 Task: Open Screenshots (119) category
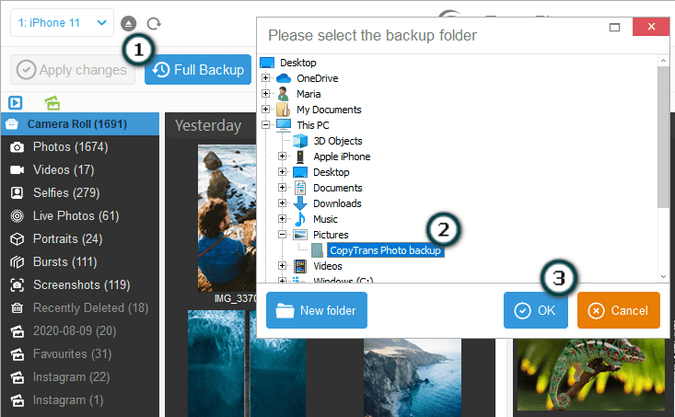click(80, 285)
